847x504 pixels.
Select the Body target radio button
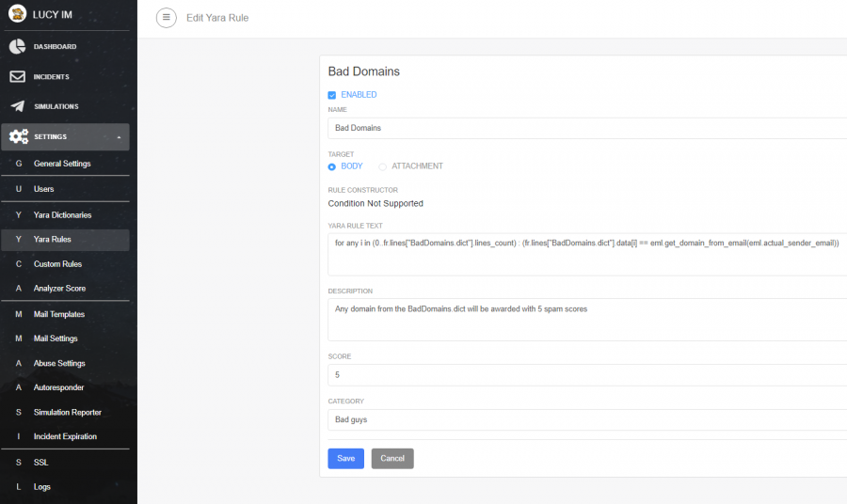332,166
